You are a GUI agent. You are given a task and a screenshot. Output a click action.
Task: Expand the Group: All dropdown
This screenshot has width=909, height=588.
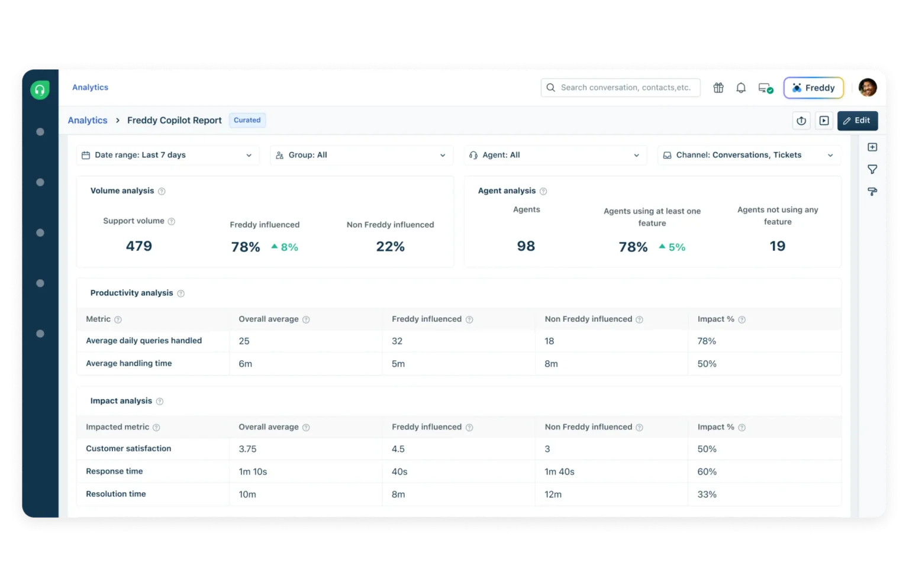361,155
